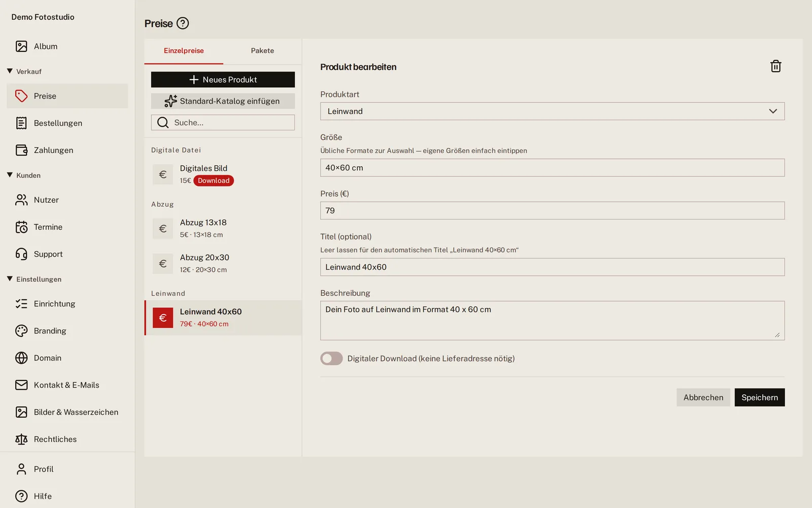
Task: Select the Einzelpreise tab
Action: coord(184,51)
